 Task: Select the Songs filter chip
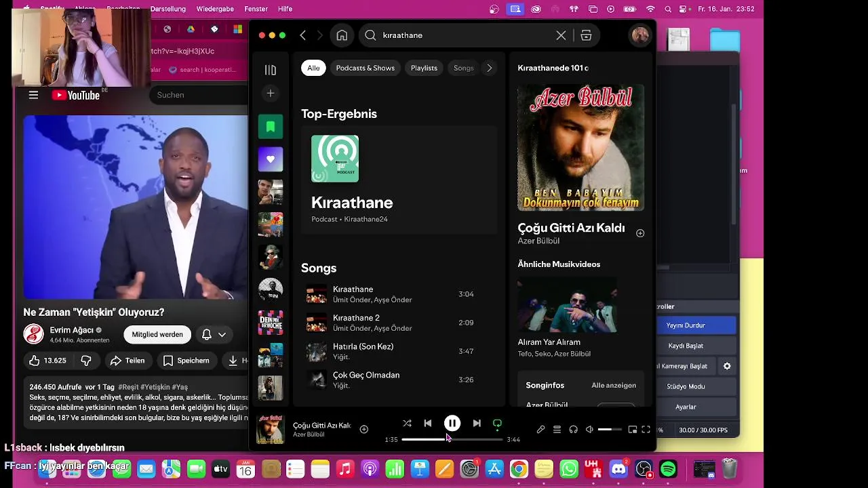[463, 68]
